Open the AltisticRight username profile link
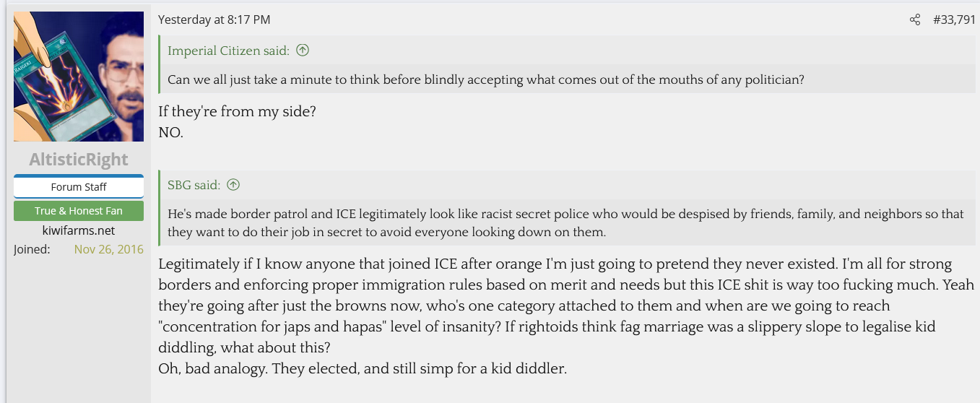 [x=79, y=160]
